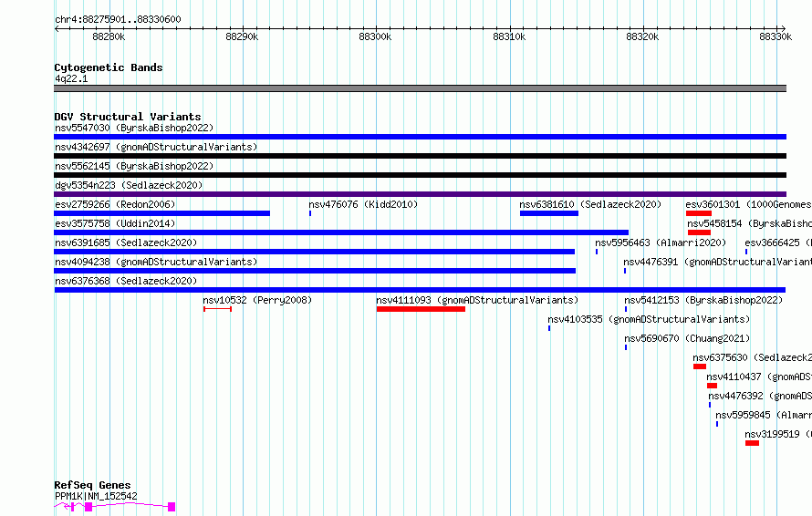Click the 88310k ruler tick label

tap(509, 36)
